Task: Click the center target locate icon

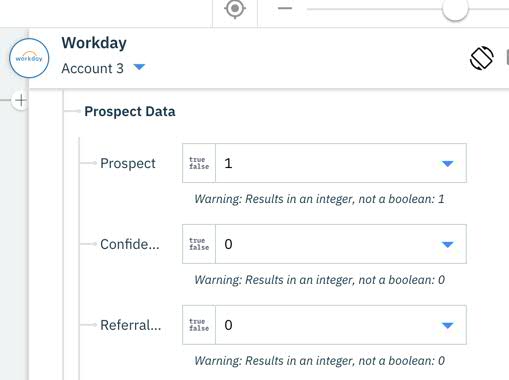Action: click(x=235, y=8)
